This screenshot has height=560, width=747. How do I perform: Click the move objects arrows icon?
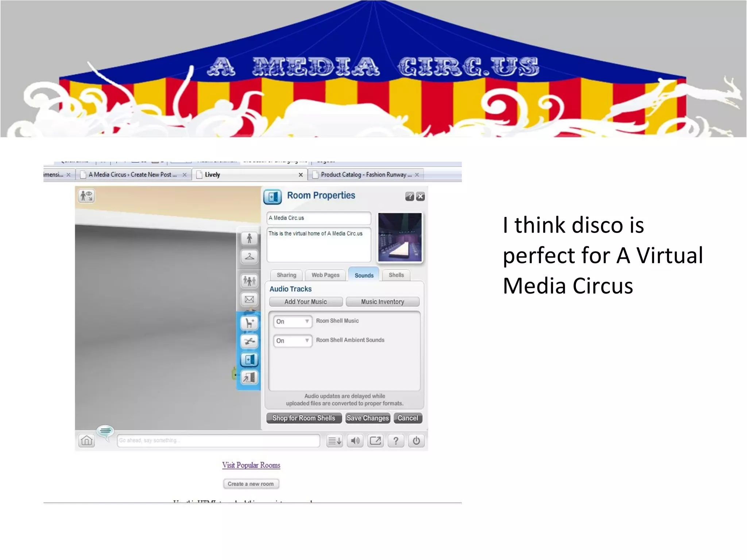(x=249, y=341)
